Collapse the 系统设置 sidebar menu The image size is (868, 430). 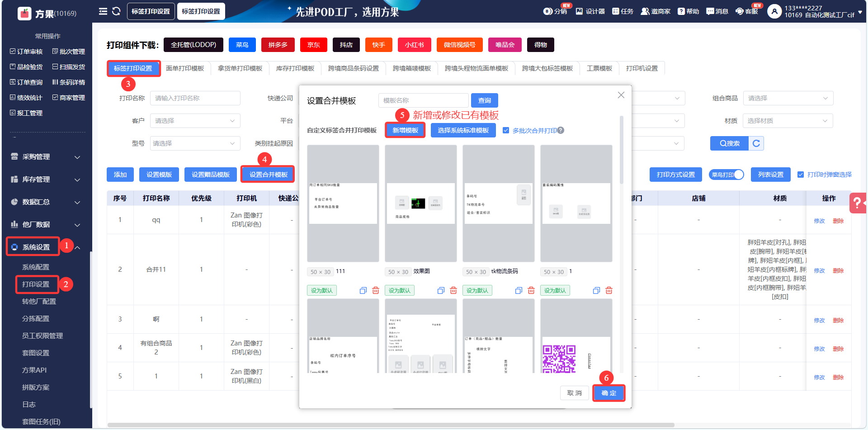pyautogui.click(x=45, y=247)
